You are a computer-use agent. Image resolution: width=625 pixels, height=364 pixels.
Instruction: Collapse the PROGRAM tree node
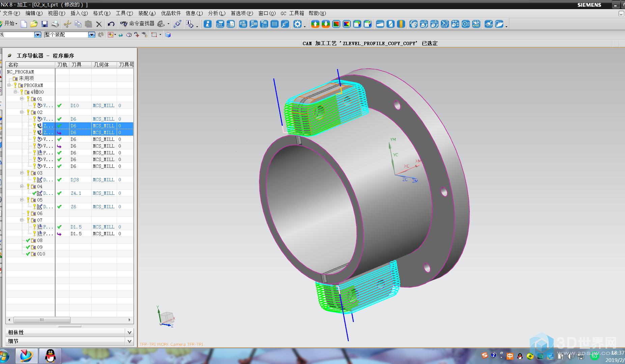click(x=9, y=85)
